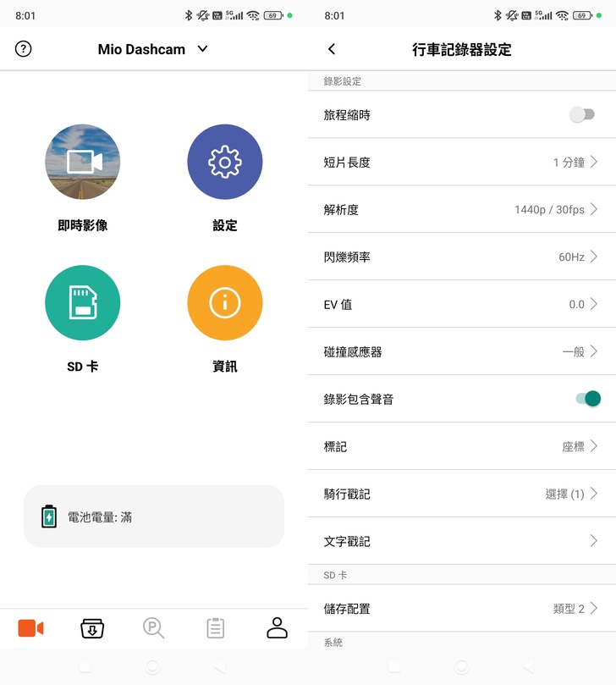
Task: Tap the Android home button on left phone
Action: point(152,666)
